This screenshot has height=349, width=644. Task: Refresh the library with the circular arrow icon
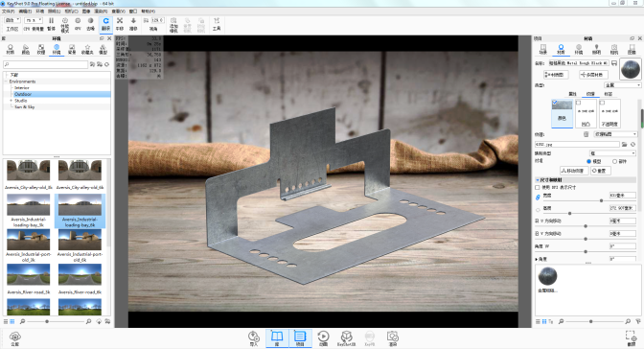pos(106,64)
